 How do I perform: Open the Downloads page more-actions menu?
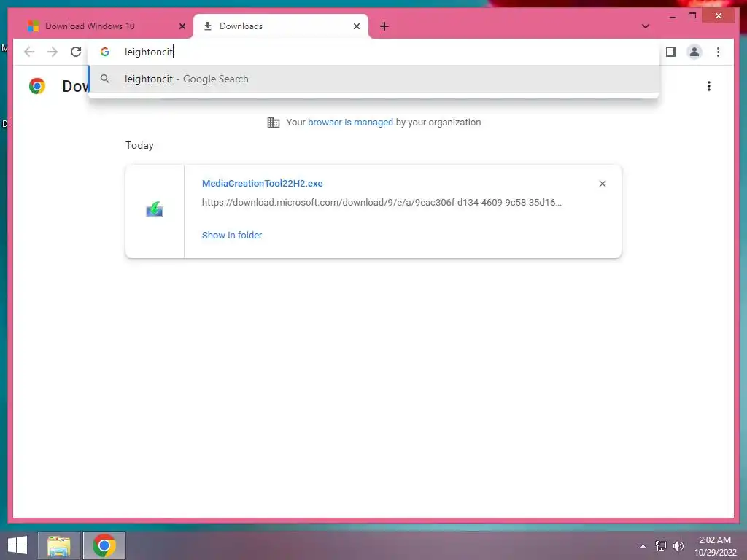click(709, 86)
